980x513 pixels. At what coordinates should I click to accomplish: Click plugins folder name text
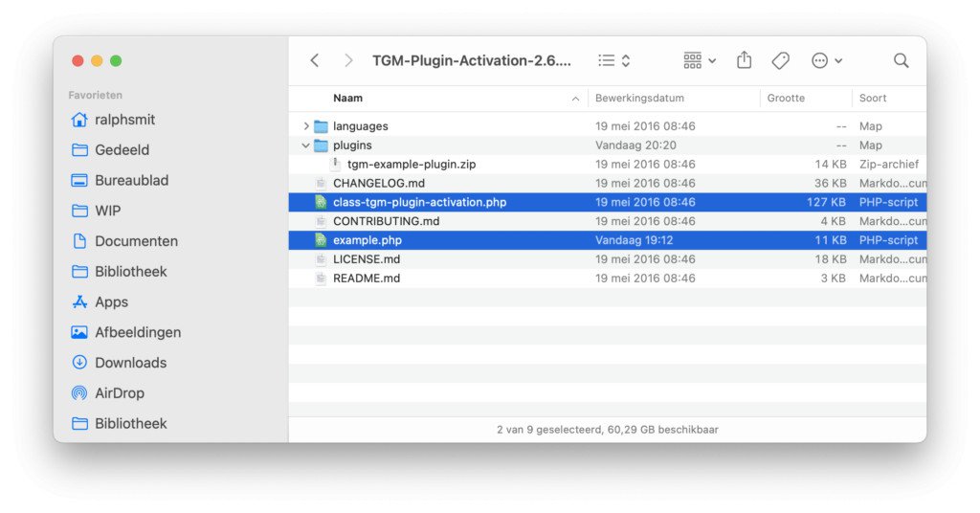click(352, 145)
